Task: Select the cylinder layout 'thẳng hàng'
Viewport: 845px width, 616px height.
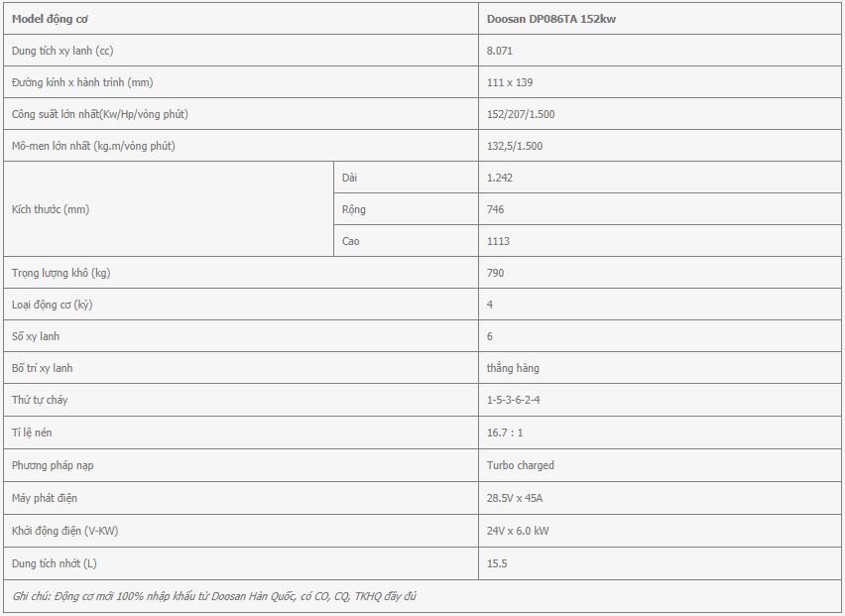Action: point(513,368)
